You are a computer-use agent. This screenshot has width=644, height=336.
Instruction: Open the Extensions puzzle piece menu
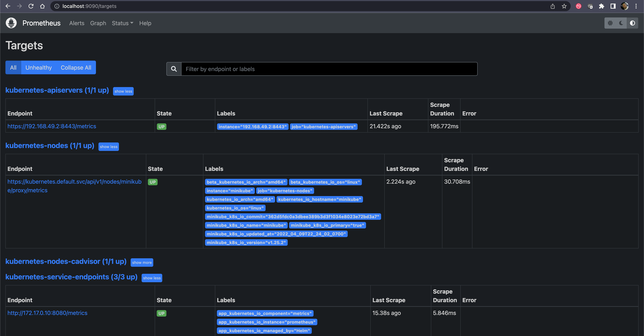coord(601,6)
